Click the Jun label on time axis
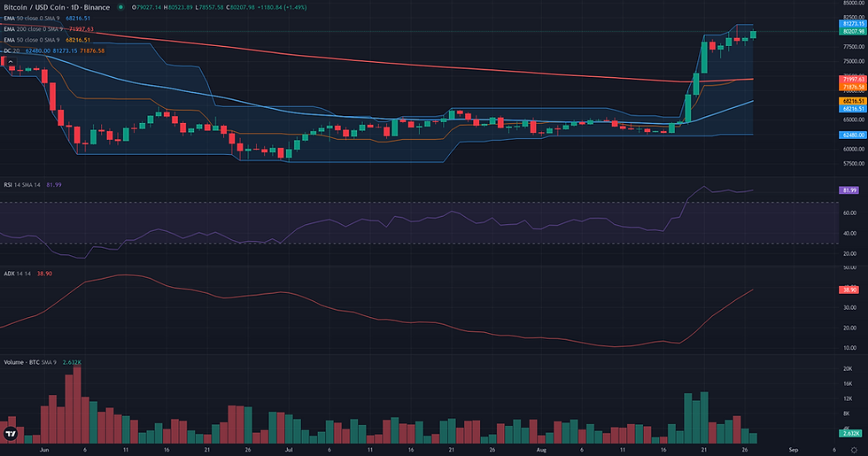This screenshot has width=868, height=456. click(x=44, y=450)
